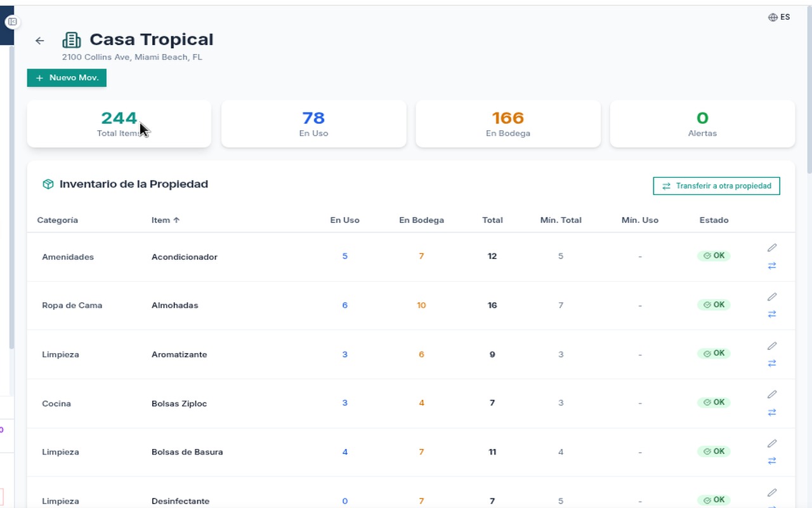
Task: Transfer the Bolsas Ziploc item
Action: pos(771,412)
